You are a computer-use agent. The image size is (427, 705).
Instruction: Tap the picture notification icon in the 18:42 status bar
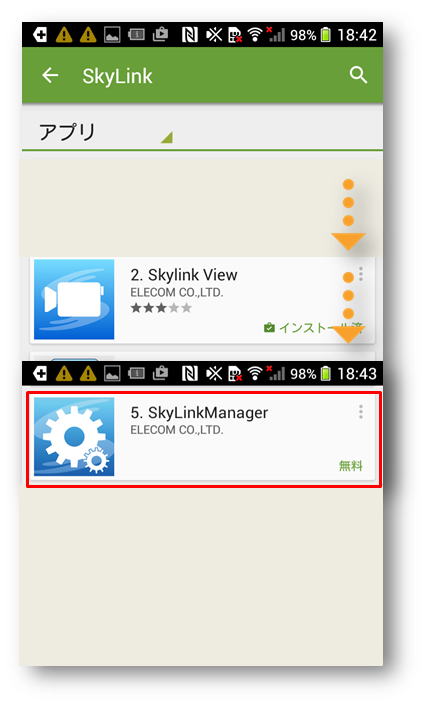(112, 35)
